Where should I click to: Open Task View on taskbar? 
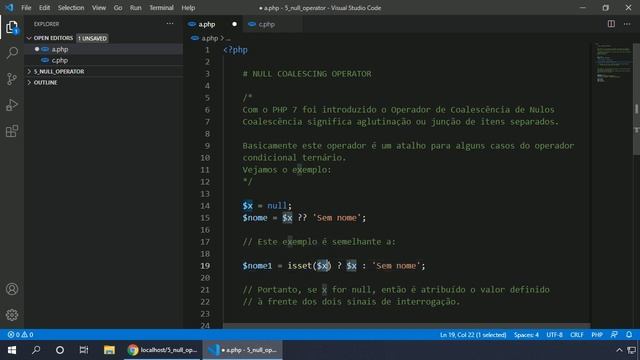click(x=84, y=350)
